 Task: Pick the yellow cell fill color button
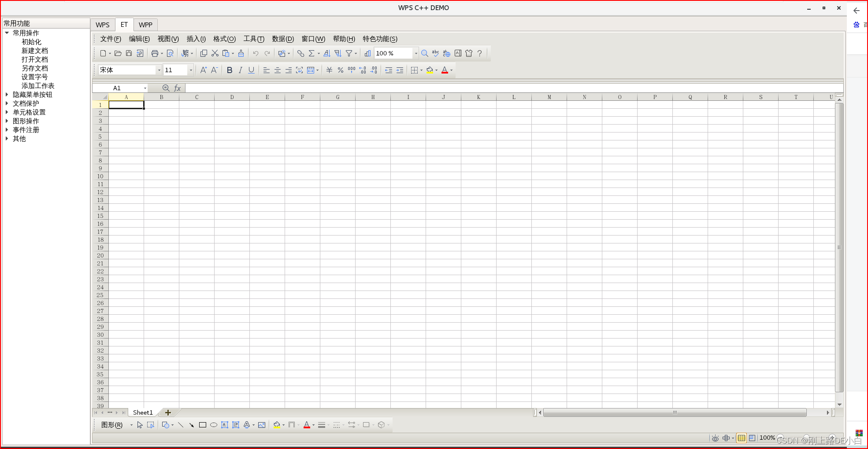coord(430,70)
